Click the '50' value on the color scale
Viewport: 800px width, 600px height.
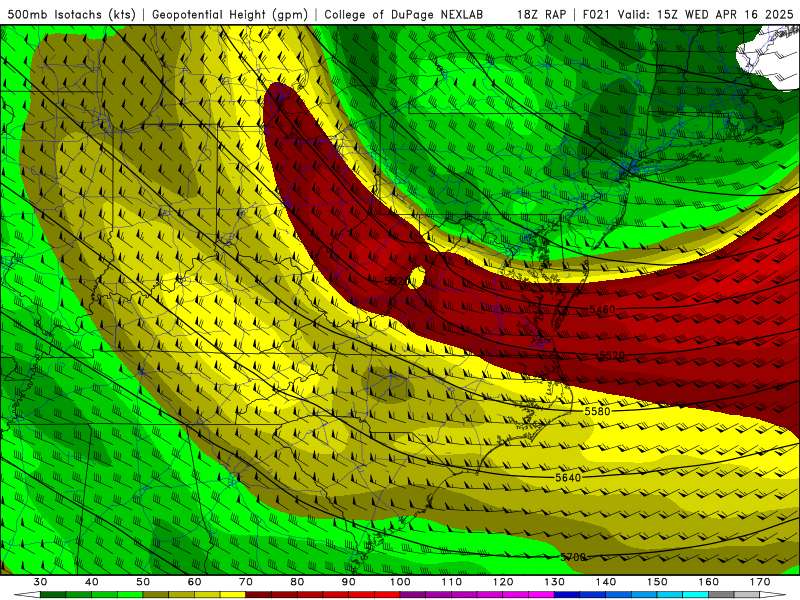point(143,582)
